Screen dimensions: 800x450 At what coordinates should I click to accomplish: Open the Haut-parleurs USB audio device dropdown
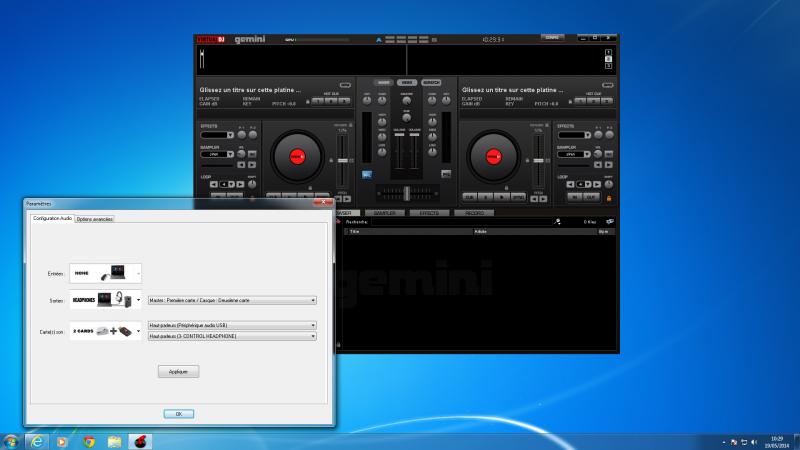tap(231, 325)
